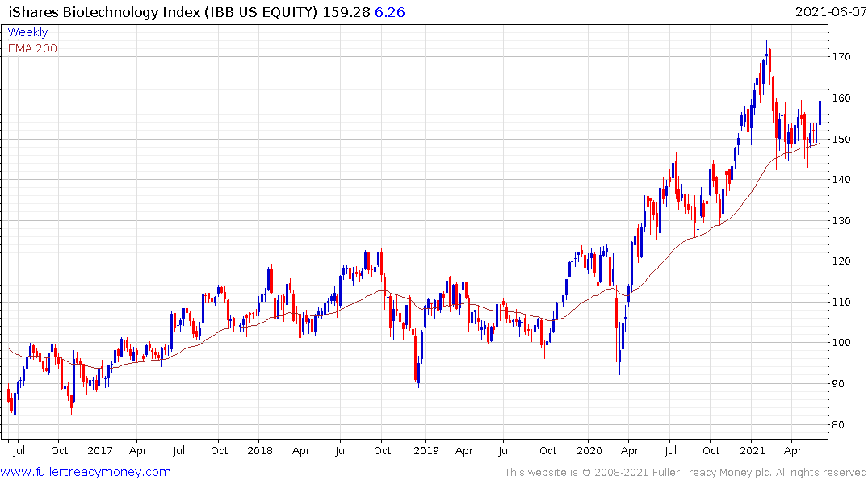
Task: Click the 80 price axis label
Action: pos(837,425)
